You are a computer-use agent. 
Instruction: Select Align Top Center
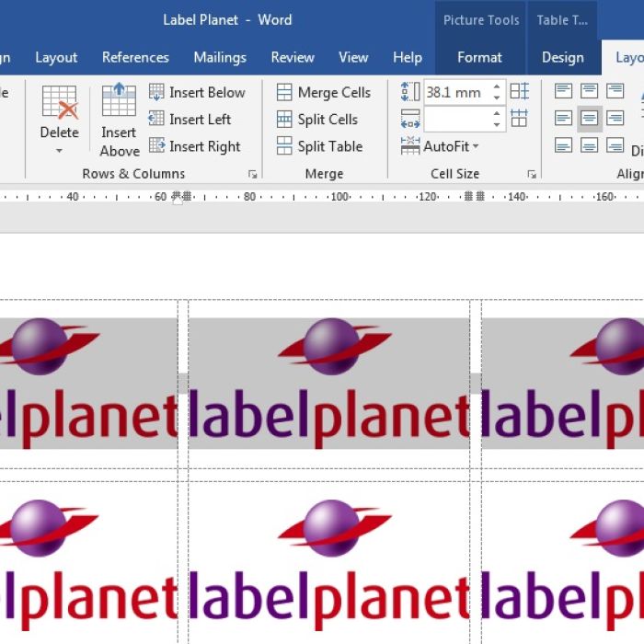(589, 91)
